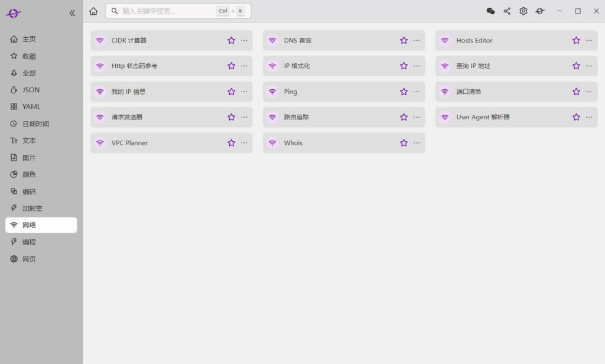Focus the keyword search input field
The image size is (605, 364).
[165, 11]
